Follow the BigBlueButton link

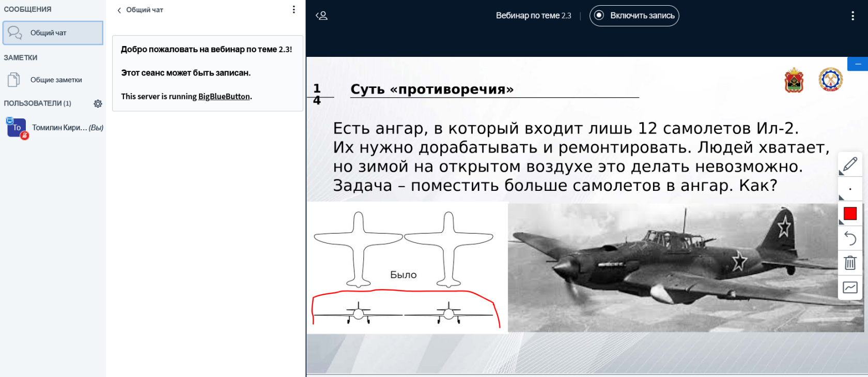[x=224, y=96]
